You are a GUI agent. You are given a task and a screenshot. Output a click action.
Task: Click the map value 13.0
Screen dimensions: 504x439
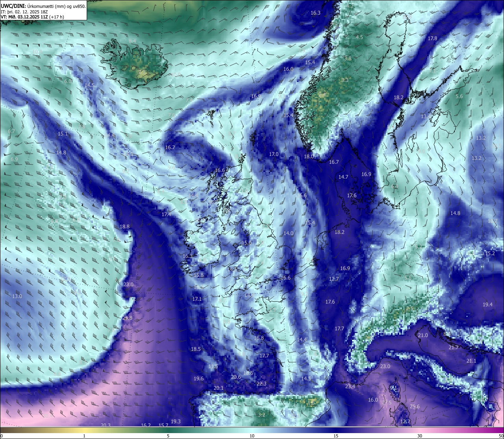[x=17, y=296]
